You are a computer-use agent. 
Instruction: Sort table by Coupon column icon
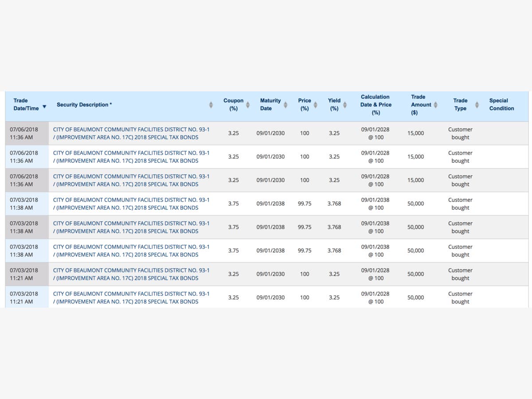(248, 105)
